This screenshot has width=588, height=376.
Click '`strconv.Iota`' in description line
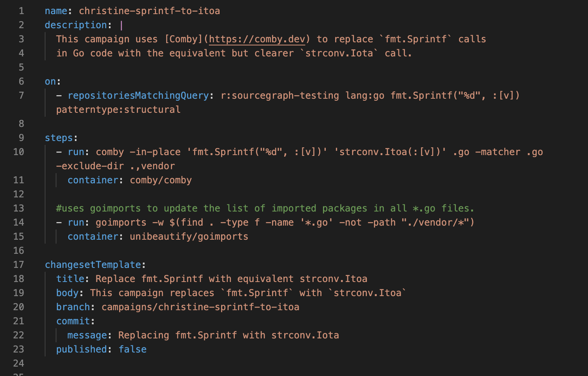tap(339, 53)
